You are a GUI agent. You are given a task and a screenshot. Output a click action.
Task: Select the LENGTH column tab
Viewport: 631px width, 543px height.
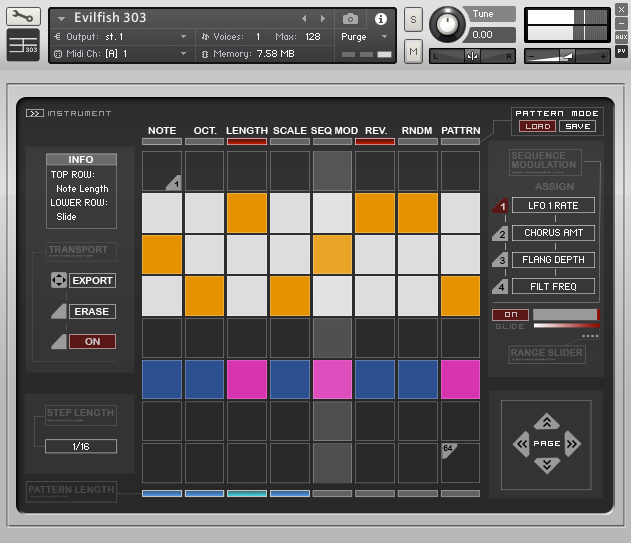pos(246,131)
